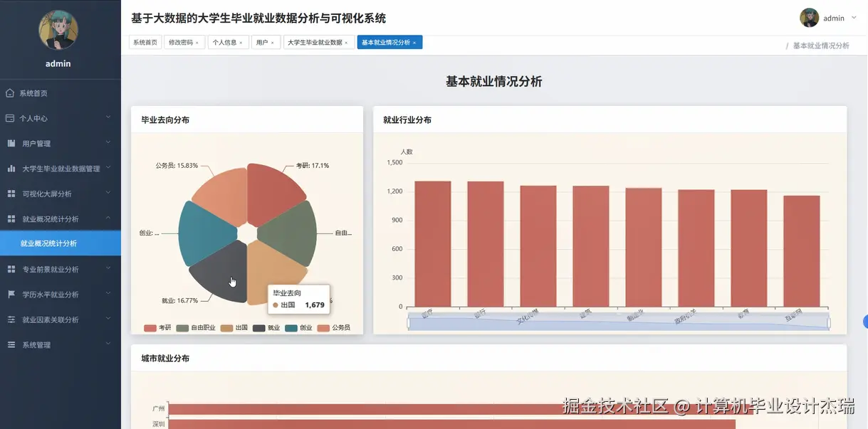Click the 就业行业分布 card title
Image resolution: width=868 pixels, height=429 pixels.
tap(407, 120)
